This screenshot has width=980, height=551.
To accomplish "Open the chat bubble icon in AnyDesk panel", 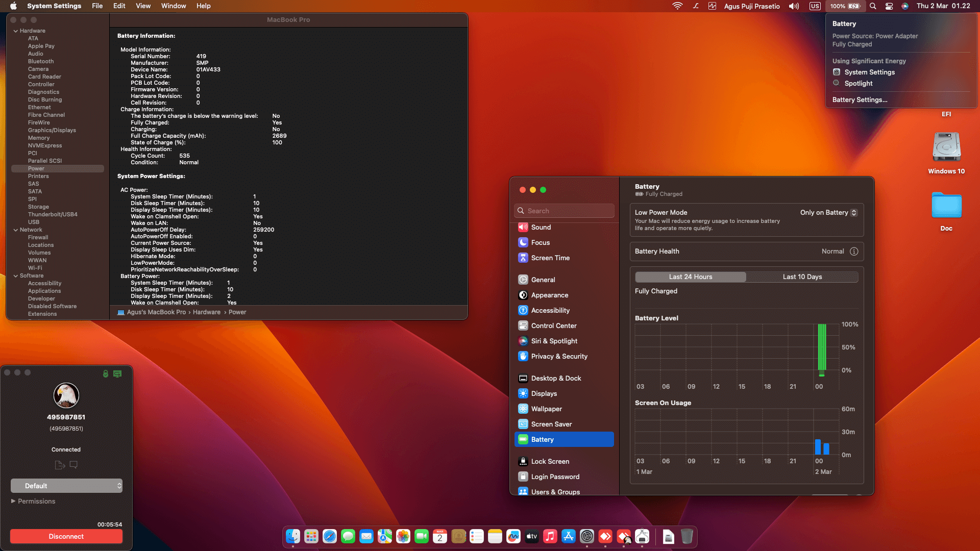I will (x=73, y=465).
